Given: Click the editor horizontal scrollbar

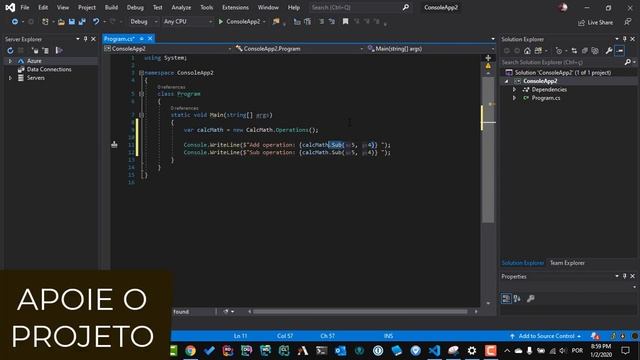Looking at the screenshot, I should pyautogui.click(x=360, y=311).
